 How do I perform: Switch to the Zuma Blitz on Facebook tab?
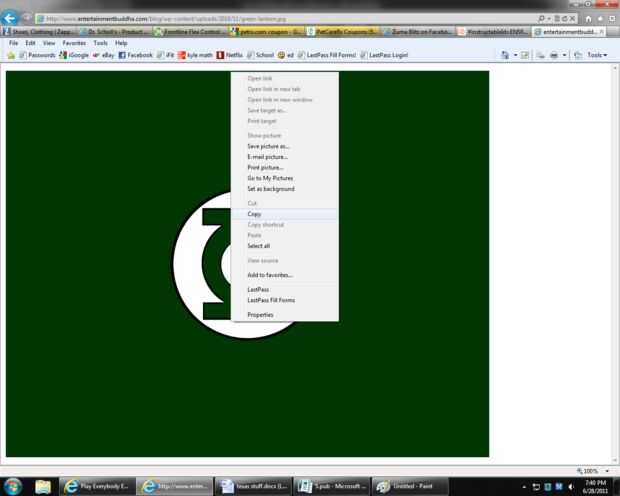418,32
